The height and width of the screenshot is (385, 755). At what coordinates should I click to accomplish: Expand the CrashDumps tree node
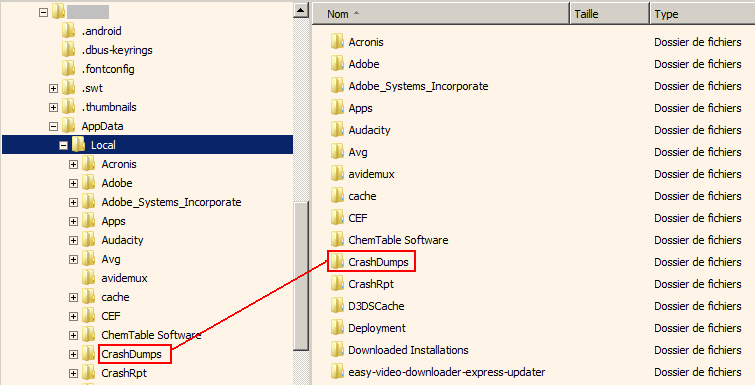pyautogui.click(x=73, y=355)
